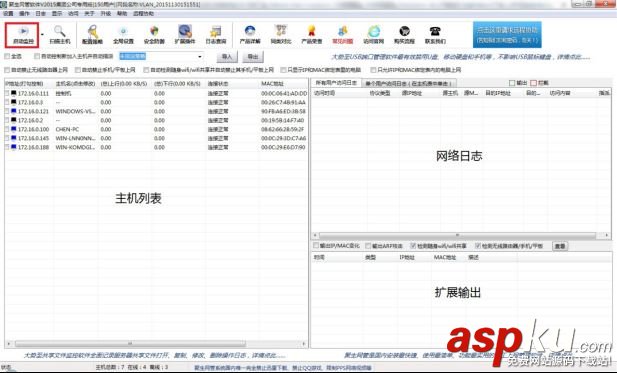Click the Import button
617x373 pixels.
click(x=227, y=57)
